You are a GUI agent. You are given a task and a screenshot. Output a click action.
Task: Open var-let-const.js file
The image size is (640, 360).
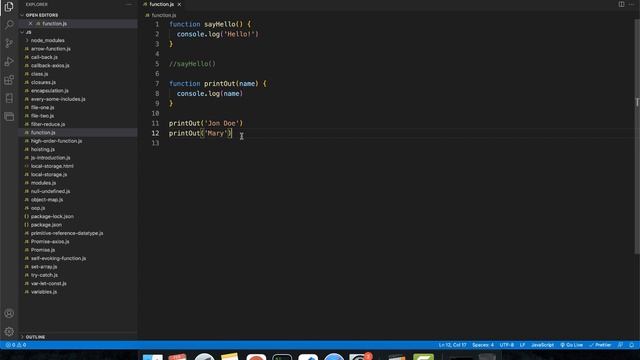[x=49, y=283]
